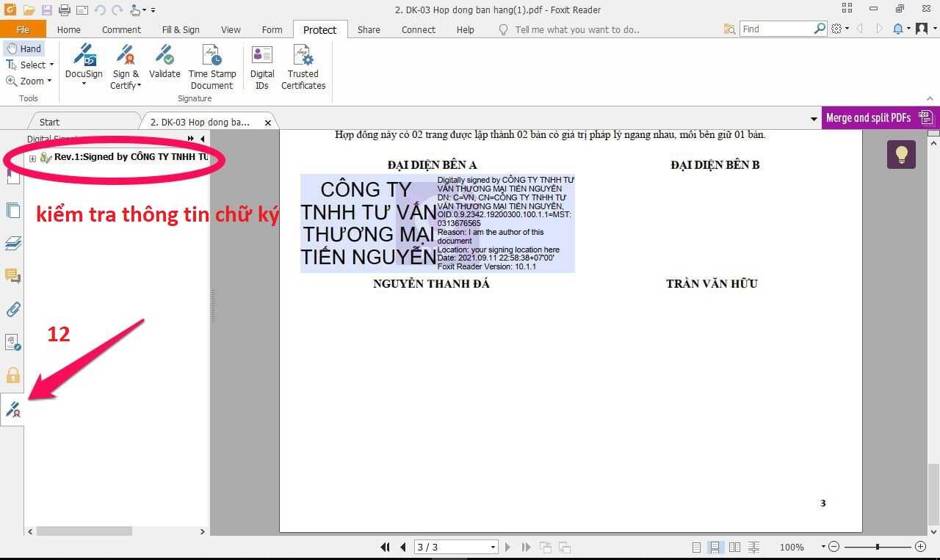Go to the previous page
Screen dimensions: 940x560
coord(402,547)
